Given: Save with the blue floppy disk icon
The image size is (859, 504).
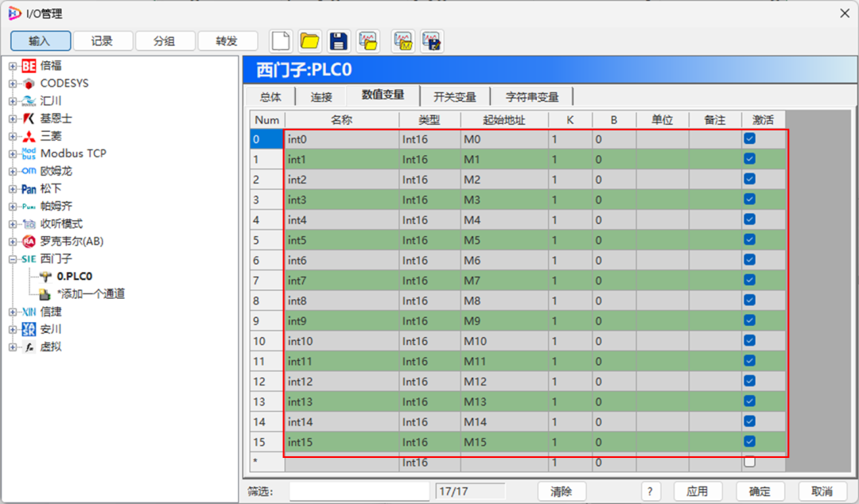Looking at the screenshot, I should coord(339,41).
